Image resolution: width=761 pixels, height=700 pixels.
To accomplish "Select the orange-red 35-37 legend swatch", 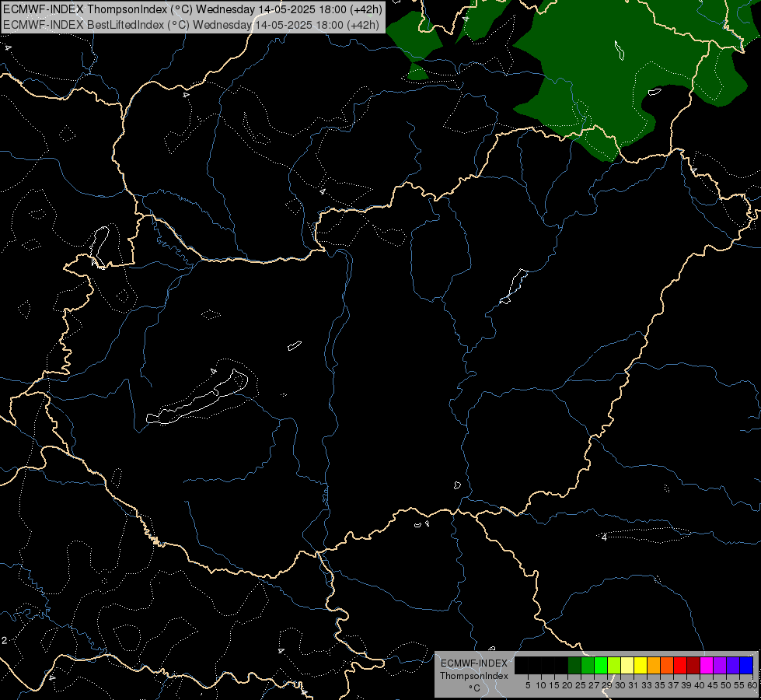I will (667, 665).
